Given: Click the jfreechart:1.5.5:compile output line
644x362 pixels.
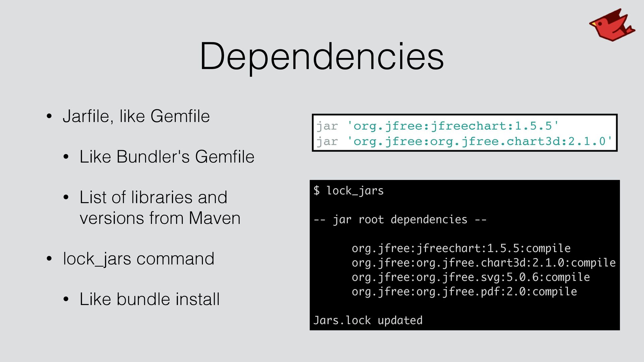Looking at the screenshot, I should click(x=461, y=248).
